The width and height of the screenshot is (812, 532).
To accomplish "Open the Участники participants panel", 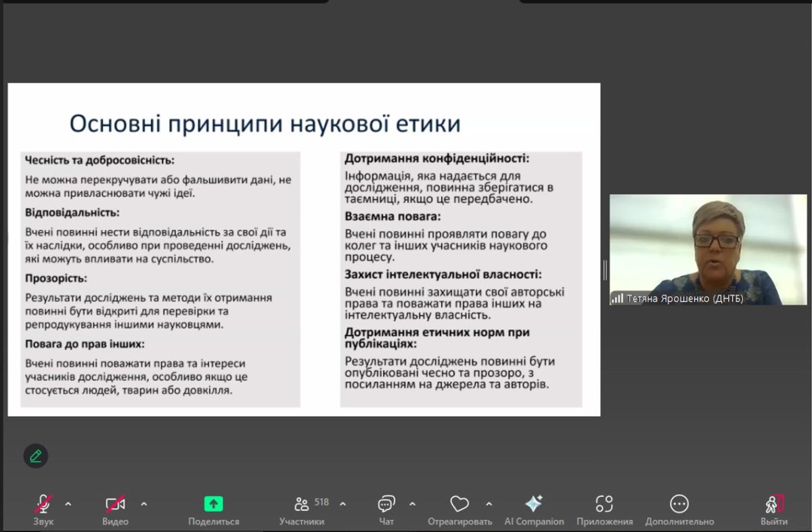I will coord(302,504).
